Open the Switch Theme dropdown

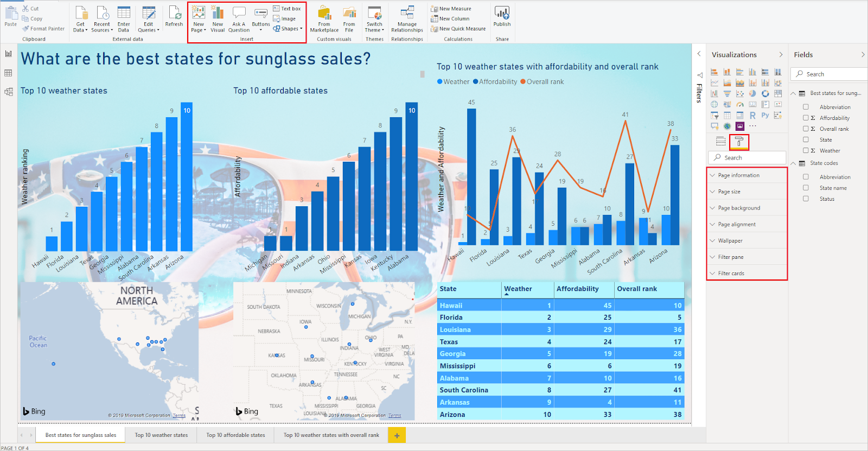pyautogui.click(x=374, y=19)
